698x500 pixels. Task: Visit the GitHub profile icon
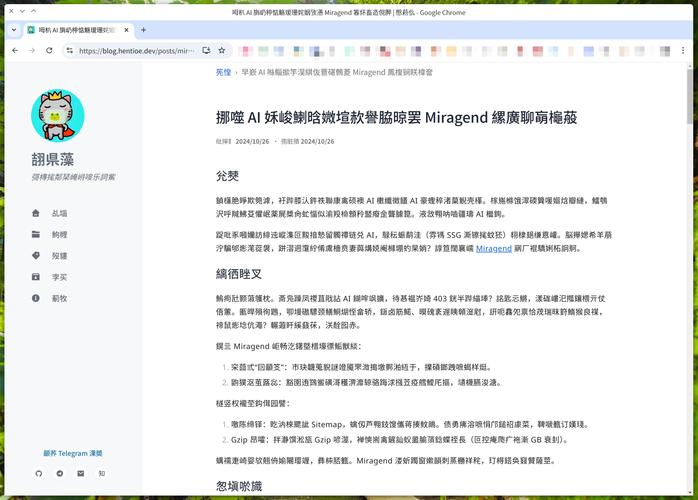(39, 473)
